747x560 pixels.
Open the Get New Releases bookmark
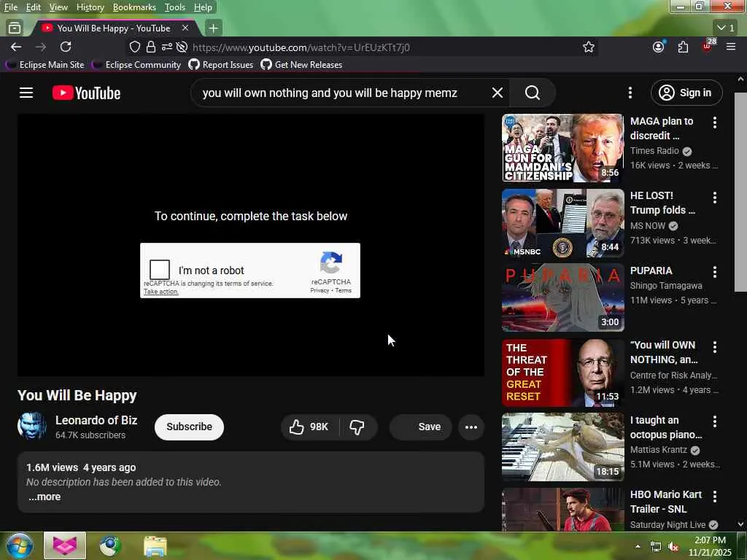pos(301,65)
